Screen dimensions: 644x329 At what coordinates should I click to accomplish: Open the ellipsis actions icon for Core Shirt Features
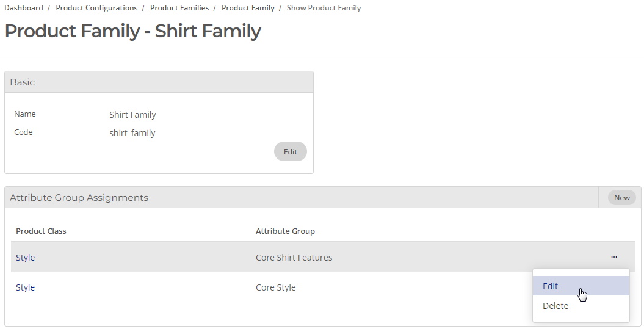pos(613,257)
